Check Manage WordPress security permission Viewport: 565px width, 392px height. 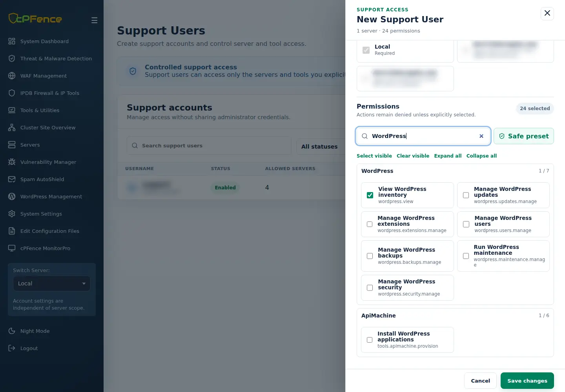point(370,288)
